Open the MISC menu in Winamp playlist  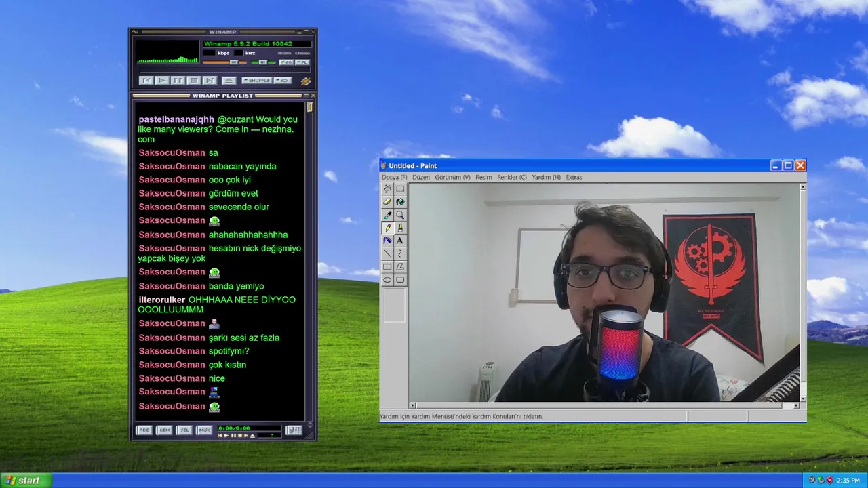(x=203, y=430)
